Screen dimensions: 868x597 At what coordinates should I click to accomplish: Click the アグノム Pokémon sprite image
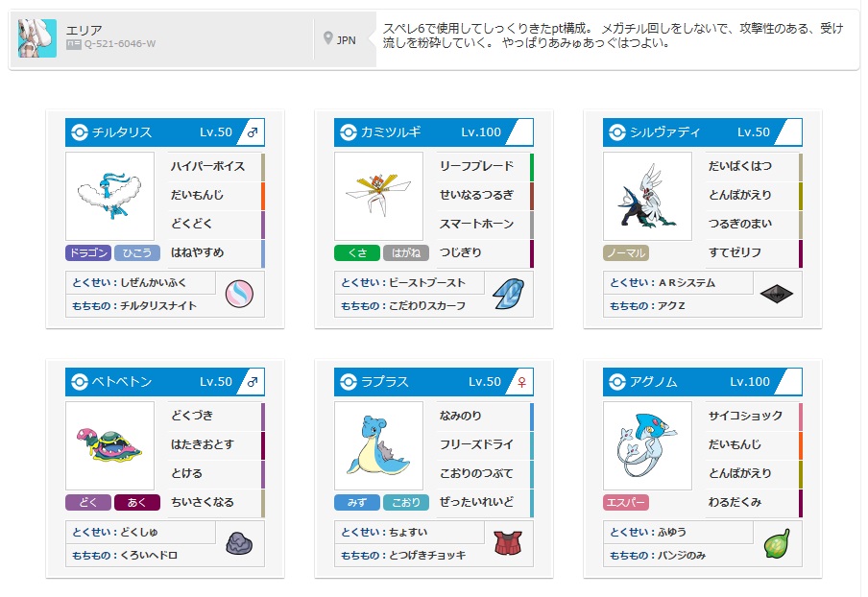point(647,446)
